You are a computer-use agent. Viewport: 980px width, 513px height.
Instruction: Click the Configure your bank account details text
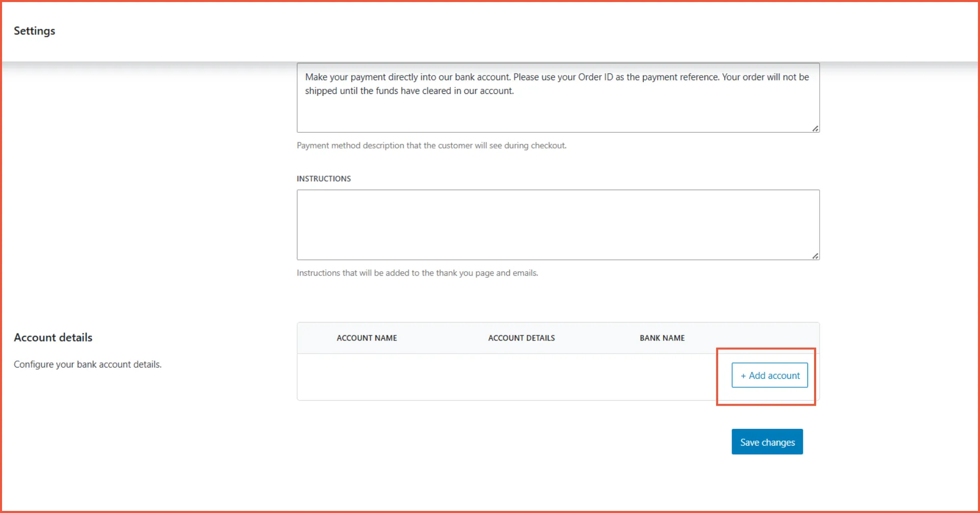pos(87,364)
